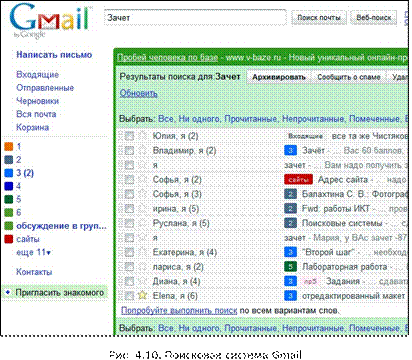Click label 2 badge on Fwd: работы ИКТ
This screenshot has height=360, width=412.
pyautogui.click(x=290, y=209)
